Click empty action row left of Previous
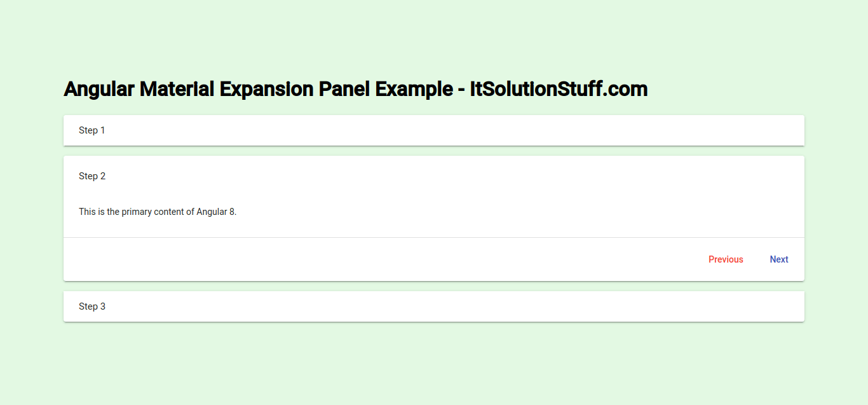 tap(381, 259)
